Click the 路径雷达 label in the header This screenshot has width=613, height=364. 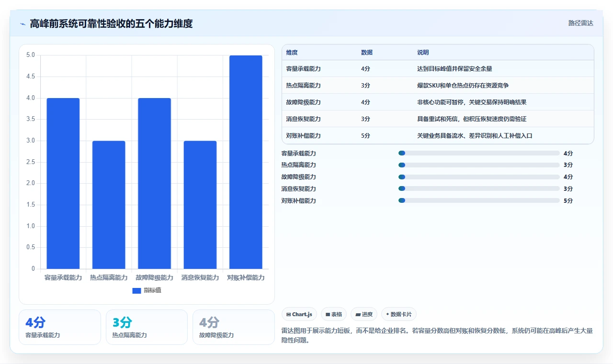coord(580,23)
